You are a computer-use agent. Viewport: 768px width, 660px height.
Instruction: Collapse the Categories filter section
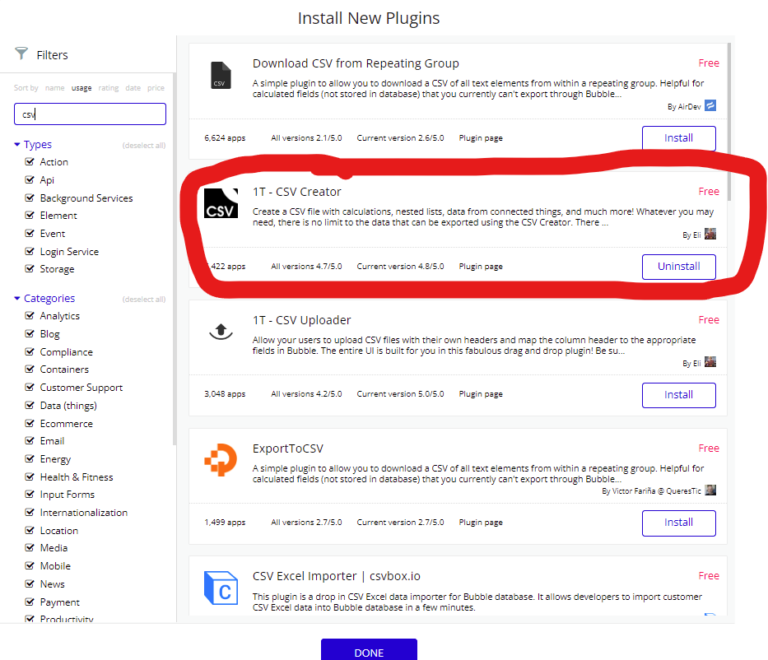coord(17,299)
